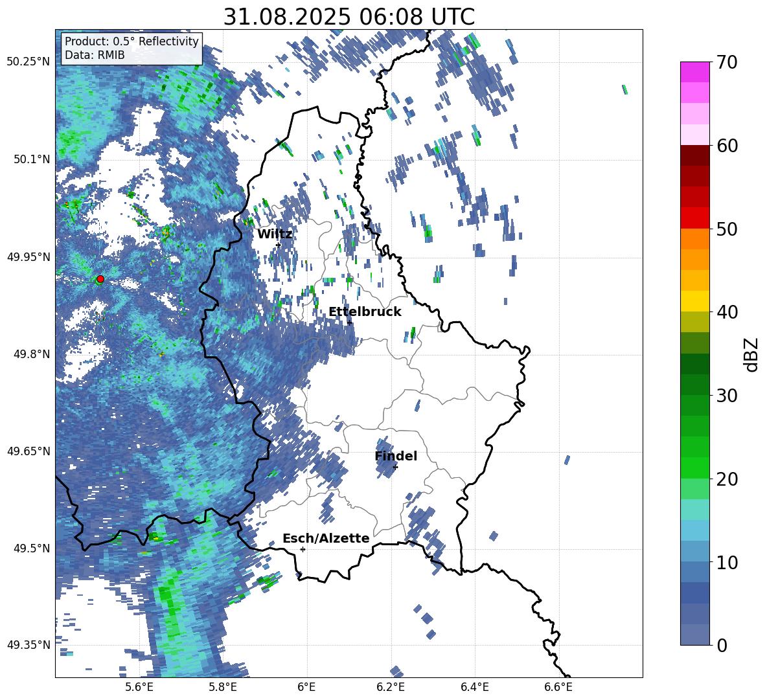Click the 40 tick on the colorbar
The image size is (767, 700).
[x=727, y=312]
